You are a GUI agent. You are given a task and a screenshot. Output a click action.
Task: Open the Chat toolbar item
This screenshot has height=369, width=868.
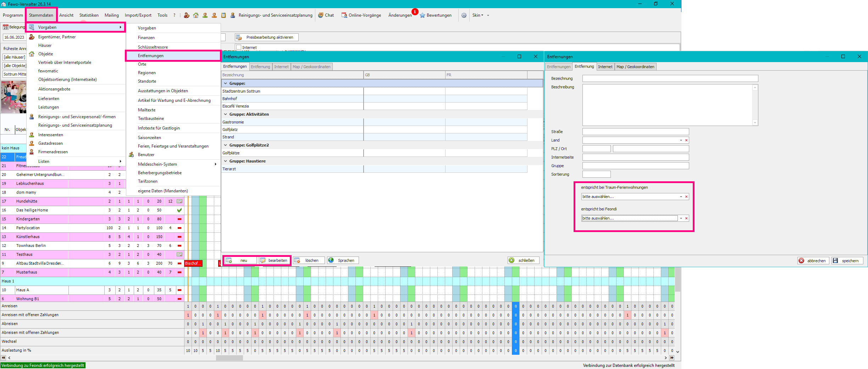coord(326,15)
